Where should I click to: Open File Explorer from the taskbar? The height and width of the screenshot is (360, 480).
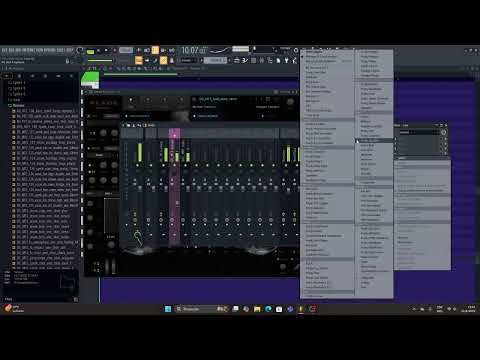[x=257, y=309]
